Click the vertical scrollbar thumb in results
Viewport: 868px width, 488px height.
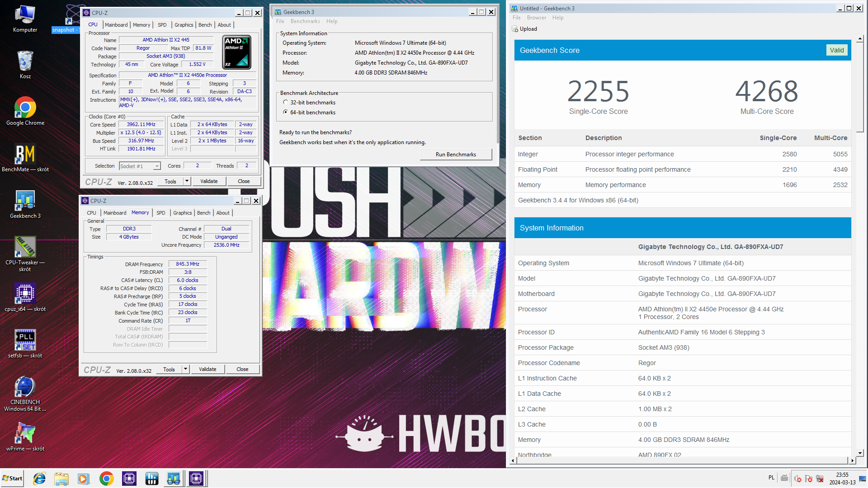point(860,87)
